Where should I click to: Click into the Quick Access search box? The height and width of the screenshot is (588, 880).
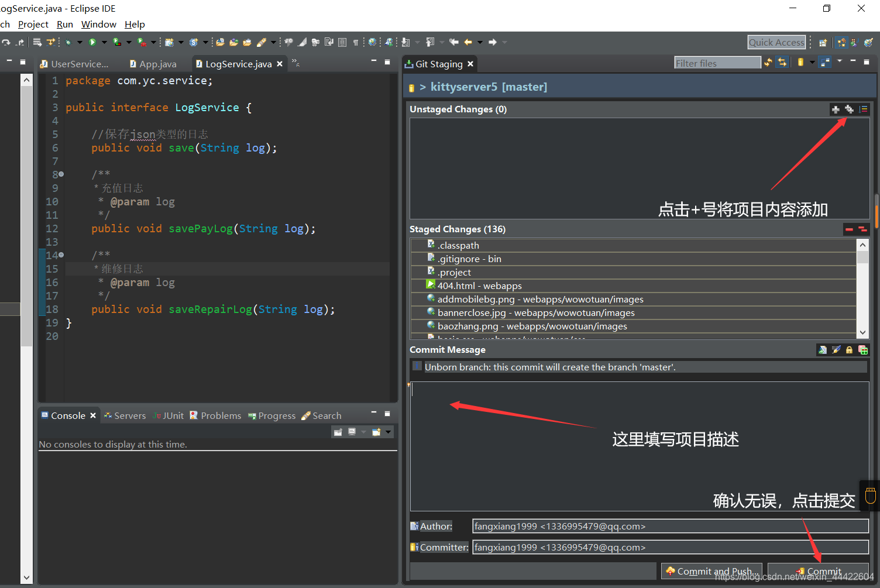pyautogui.click(x=776, y=42)
